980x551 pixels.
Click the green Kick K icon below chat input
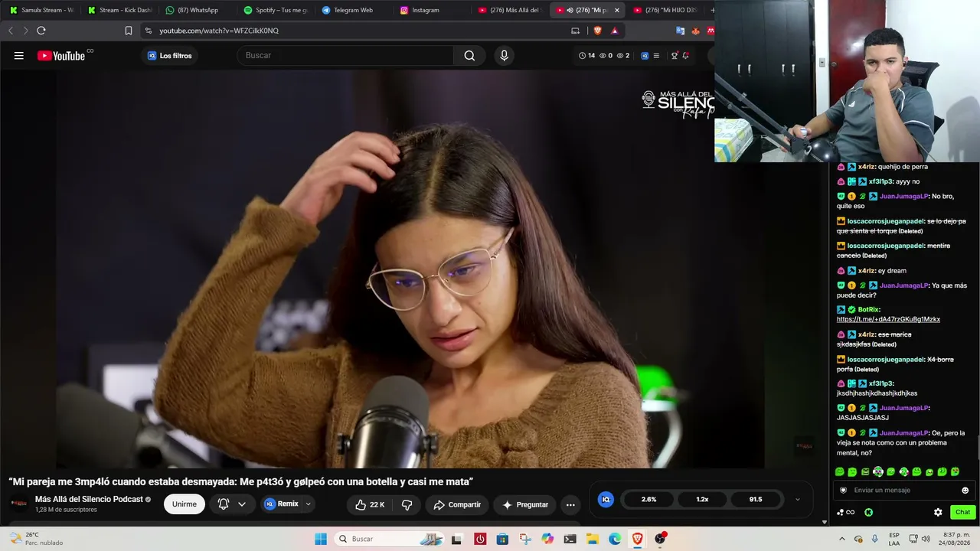[x=869, y=512]
